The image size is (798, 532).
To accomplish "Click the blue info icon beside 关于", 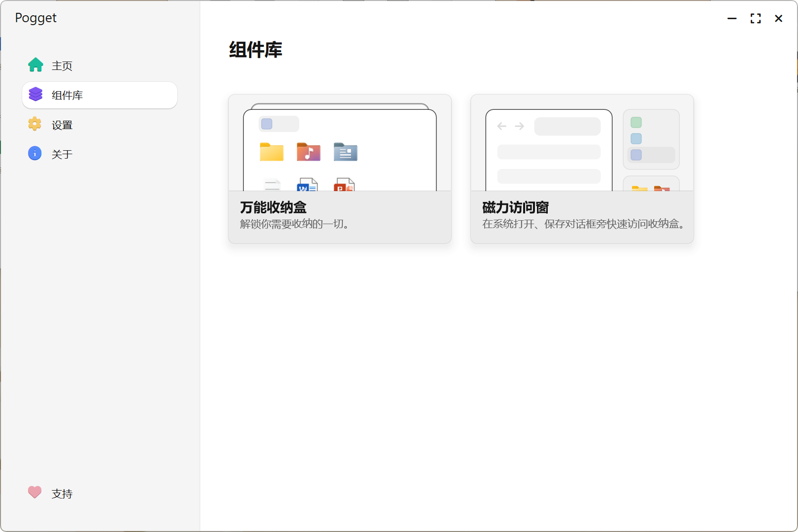I will click(34, 154).
